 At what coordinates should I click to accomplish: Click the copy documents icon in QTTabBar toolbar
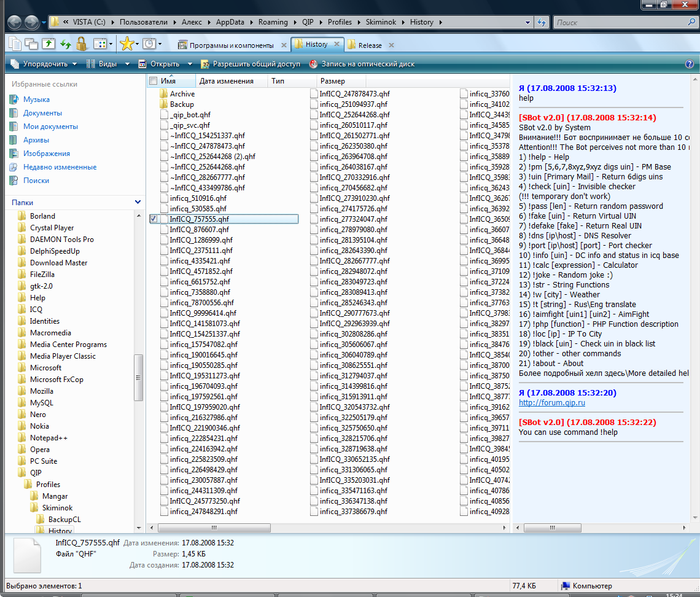(x=15, y=44)
